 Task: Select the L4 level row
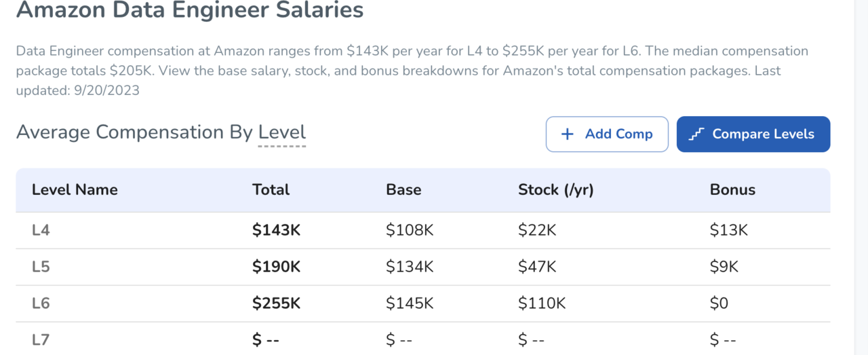tap(423, 230)
